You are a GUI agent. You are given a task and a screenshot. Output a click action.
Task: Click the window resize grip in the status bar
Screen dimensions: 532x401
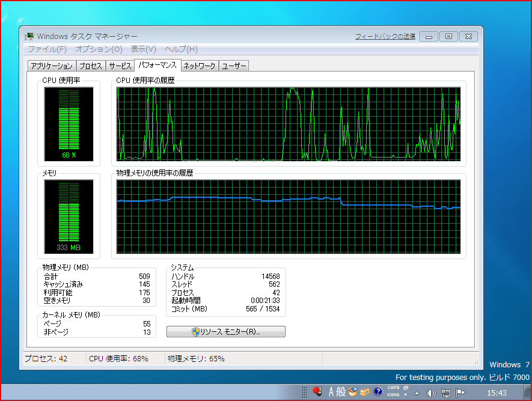coord(475,363)
